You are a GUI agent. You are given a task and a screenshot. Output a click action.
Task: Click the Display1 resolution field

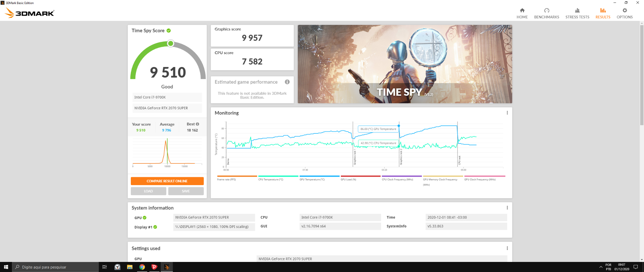[x=214, y=227]
